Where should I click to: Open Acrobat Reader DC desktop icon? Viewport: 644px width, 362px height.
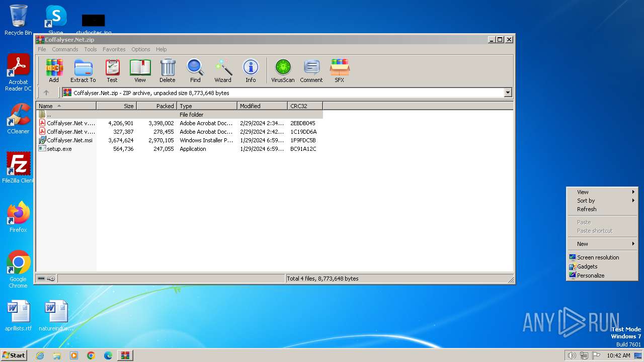pyautogui.click(x=18, y=73)
